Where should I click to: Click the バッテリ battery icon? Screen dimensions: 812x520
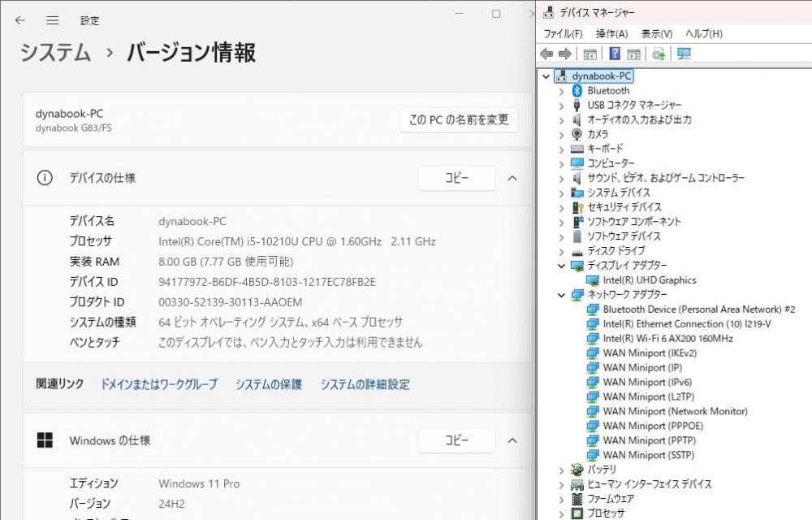coord(577,470)
